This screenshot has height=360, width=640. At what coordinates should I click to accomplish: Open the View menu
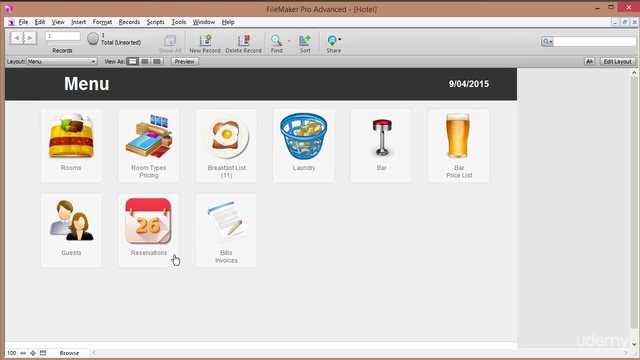pyautogui.click(x=58, y=22)
